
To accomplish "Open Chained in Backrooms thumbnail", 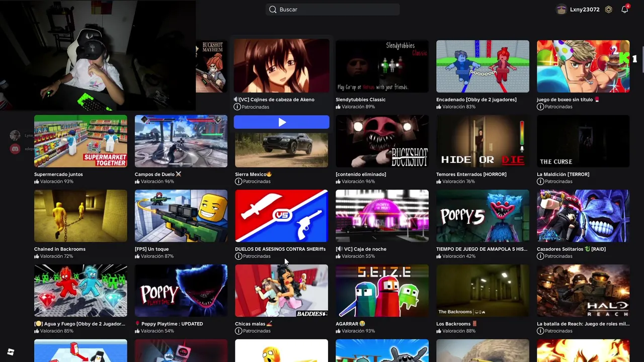I will pyautogui.click(x=80, y=216).
